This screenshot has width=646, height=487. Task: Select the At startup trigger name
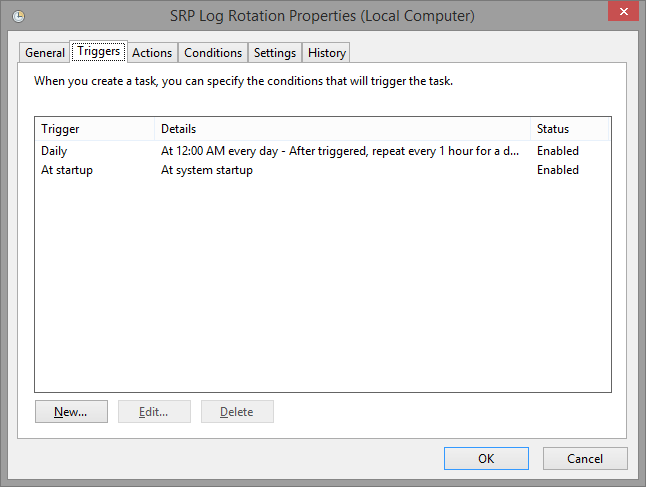67,170
